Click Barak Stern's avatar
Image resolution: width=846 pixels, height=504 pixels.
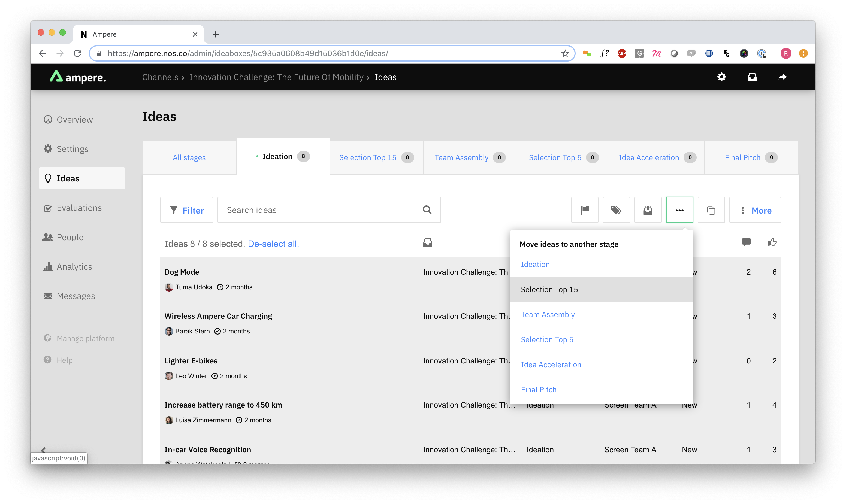pyautogui.click(x=169, y=331)
